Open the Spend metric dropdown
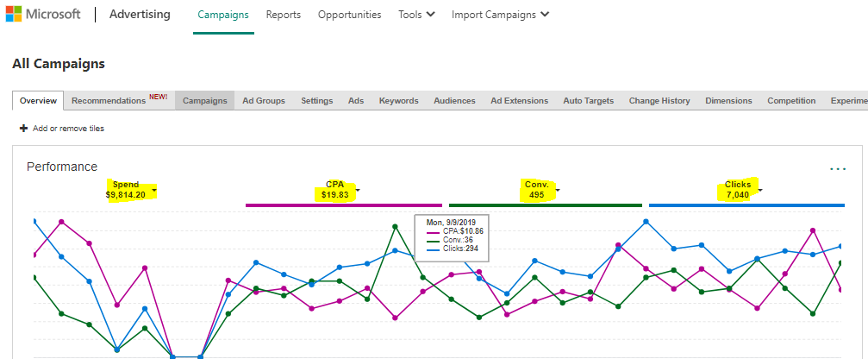This screenshot has width=868, height=359. coord(154,189)
